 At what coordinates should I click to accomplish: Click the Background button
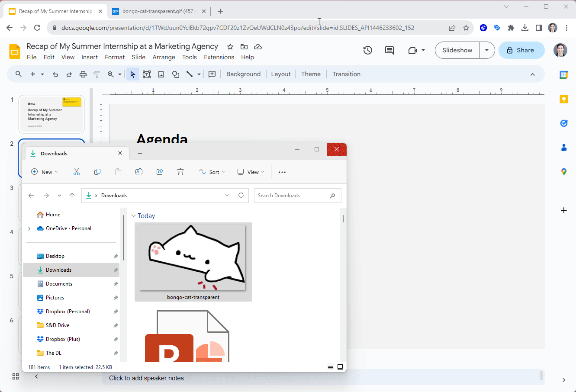[x=244, y=74]
